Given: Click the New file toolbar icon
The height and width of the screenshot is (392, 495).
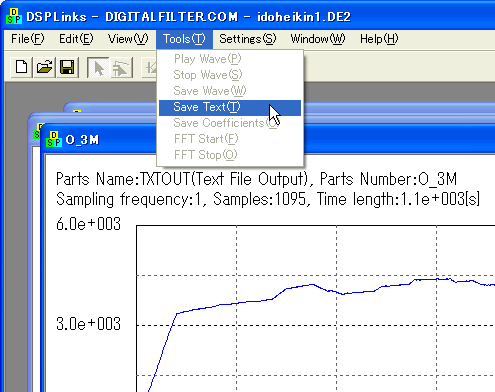Looking at the screenshot, I should (22, 67).
